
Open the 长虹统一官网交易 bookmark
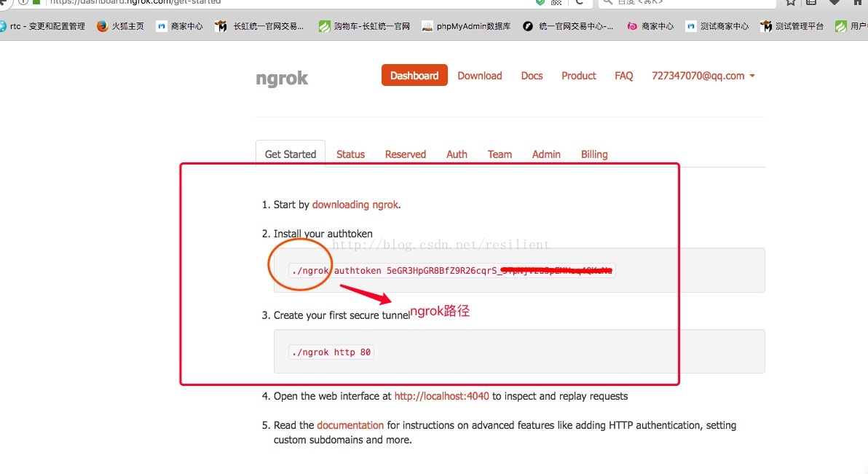(x=260, y=26)
